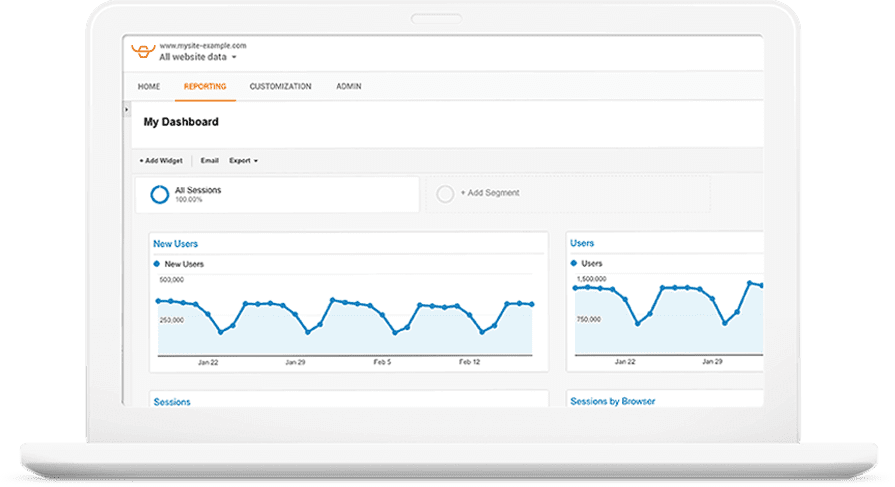Expand the collapsed left sidebar arrow
This screenshot has width=895, height=487.
126,108
